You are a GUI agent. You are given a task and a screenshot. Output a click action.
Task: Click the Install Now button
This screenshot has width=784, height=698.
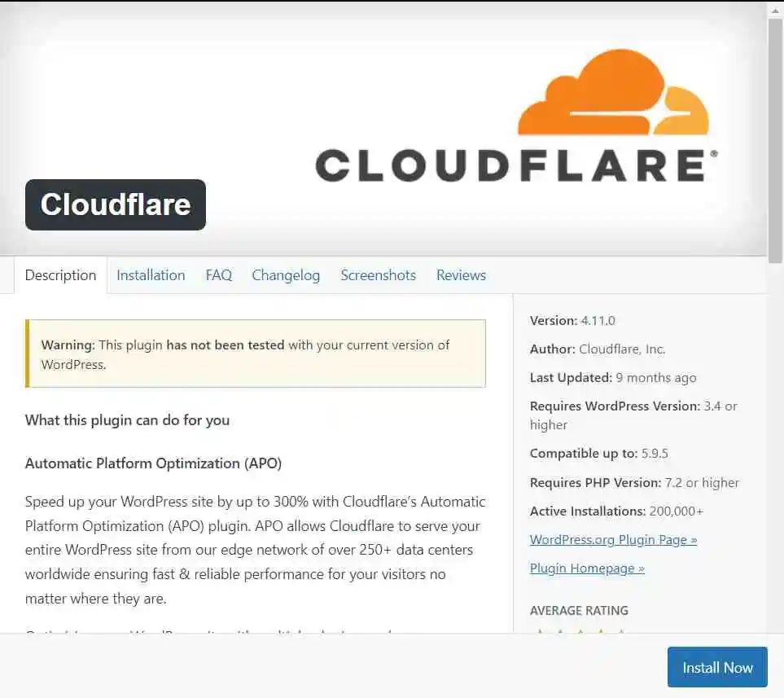point(717,668)
